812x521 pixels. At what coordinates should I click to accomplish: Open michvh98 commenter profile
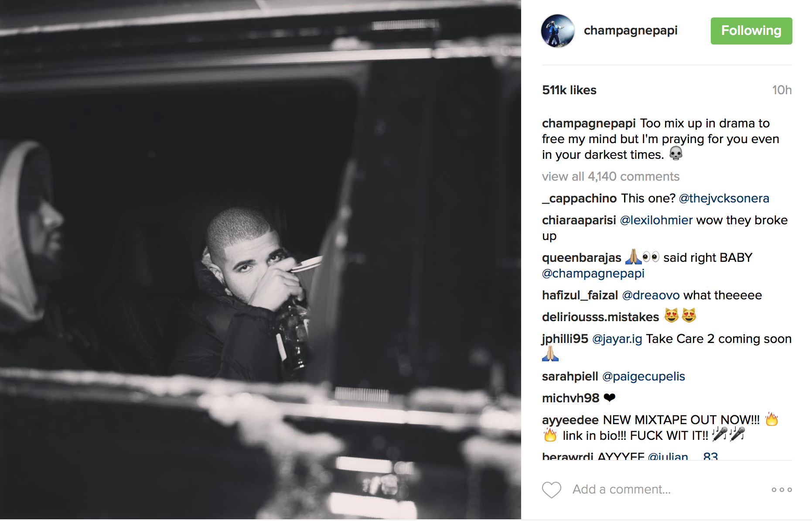[570, 398]
